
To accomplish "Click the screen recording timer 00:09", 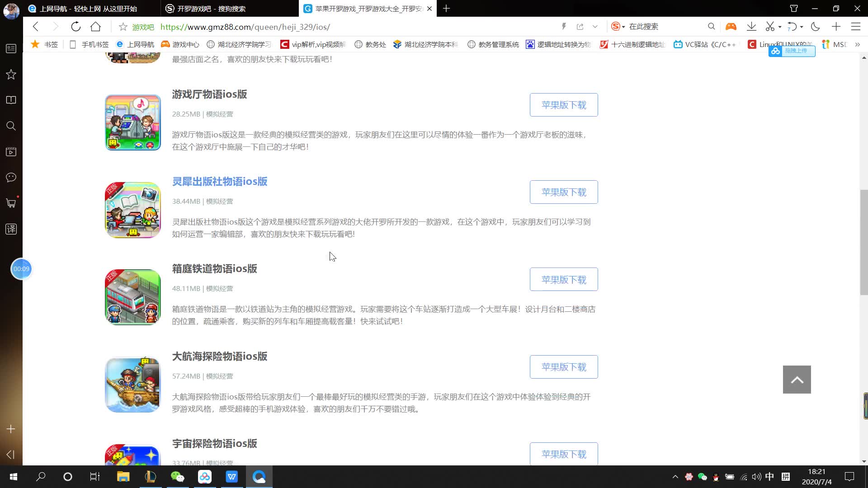I will 21,269.
